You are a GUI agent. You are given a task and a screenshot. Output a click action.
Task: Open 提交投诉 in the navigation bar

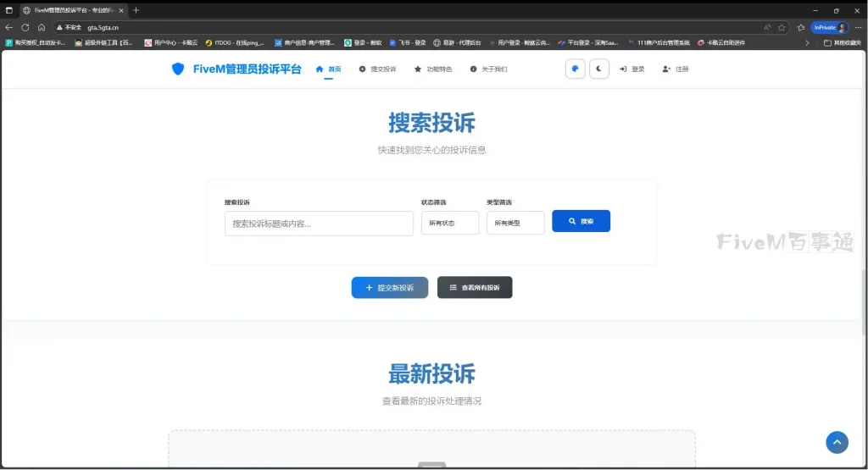(x=377, y=69)
